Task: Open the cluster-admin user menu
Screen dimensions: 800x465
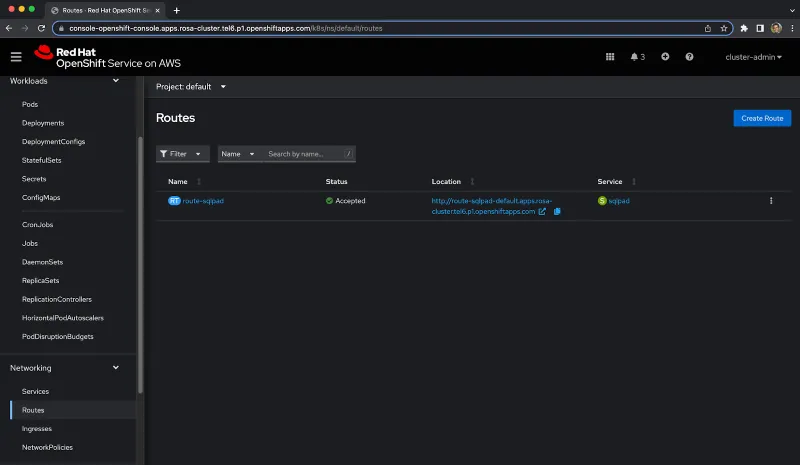Action: pos(753,57)
